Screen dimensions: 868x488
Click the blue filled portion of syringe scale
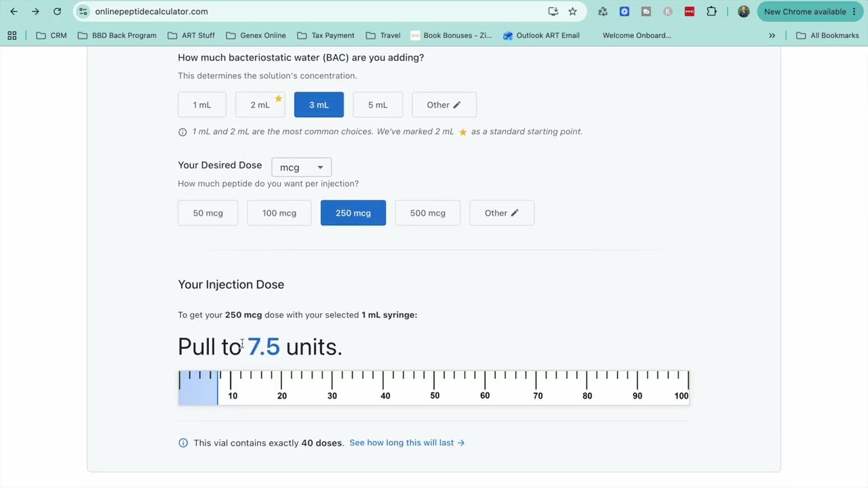pos(198,388)
